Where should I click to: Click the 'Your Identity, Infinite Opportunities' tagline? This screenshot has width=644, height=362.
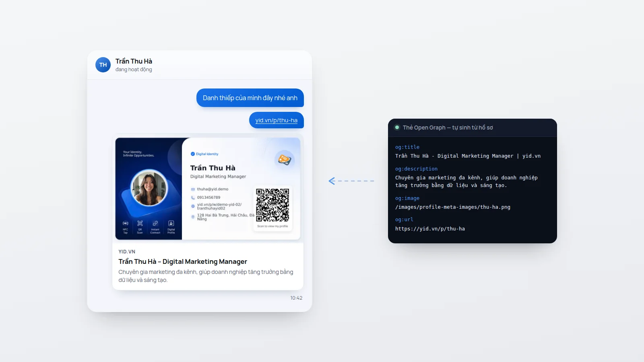[x=138, y=154]
